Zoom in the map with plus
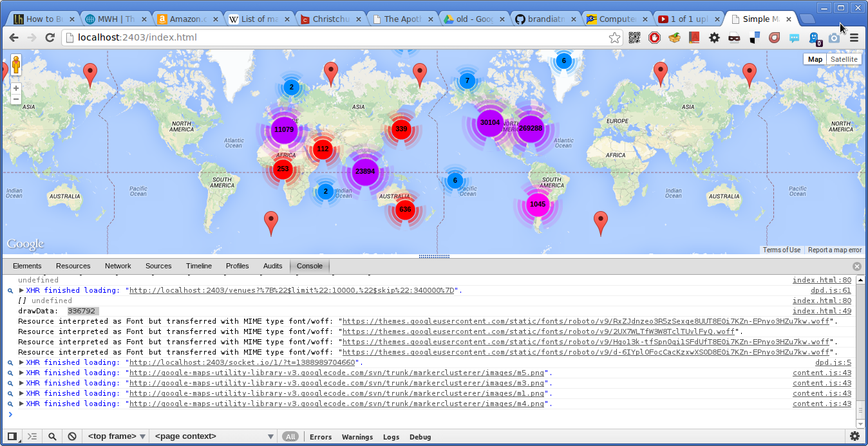Screen dimensions: 868x446 (x=16, y=88)
